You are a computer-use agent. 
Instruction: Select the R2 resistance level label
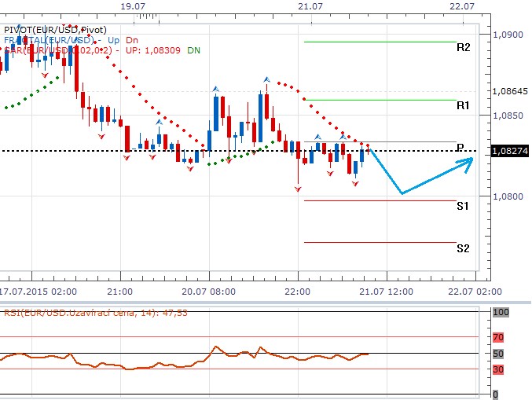(x=463, y=47)
